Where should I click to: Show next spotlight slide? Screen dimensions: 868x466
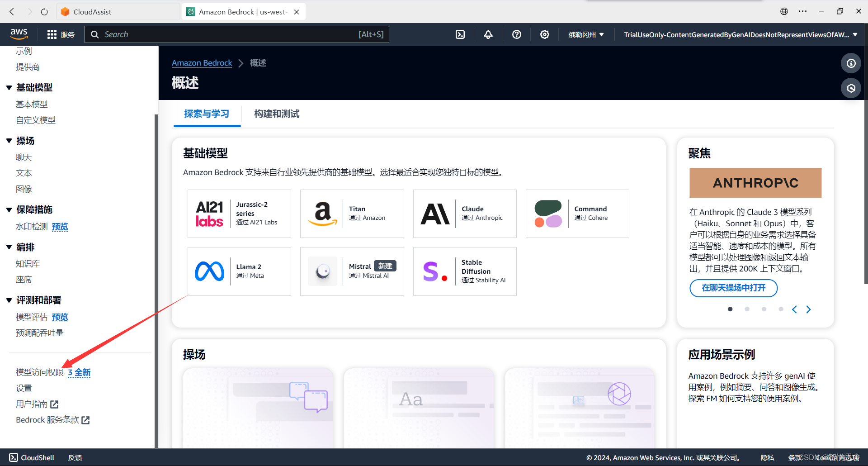[x=808, y=309]
